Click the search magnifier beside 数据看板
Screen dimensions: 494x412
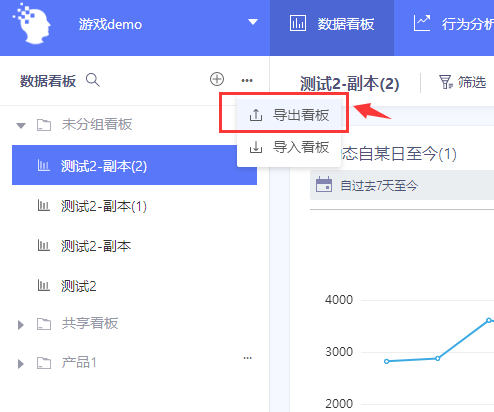point(93,80)
